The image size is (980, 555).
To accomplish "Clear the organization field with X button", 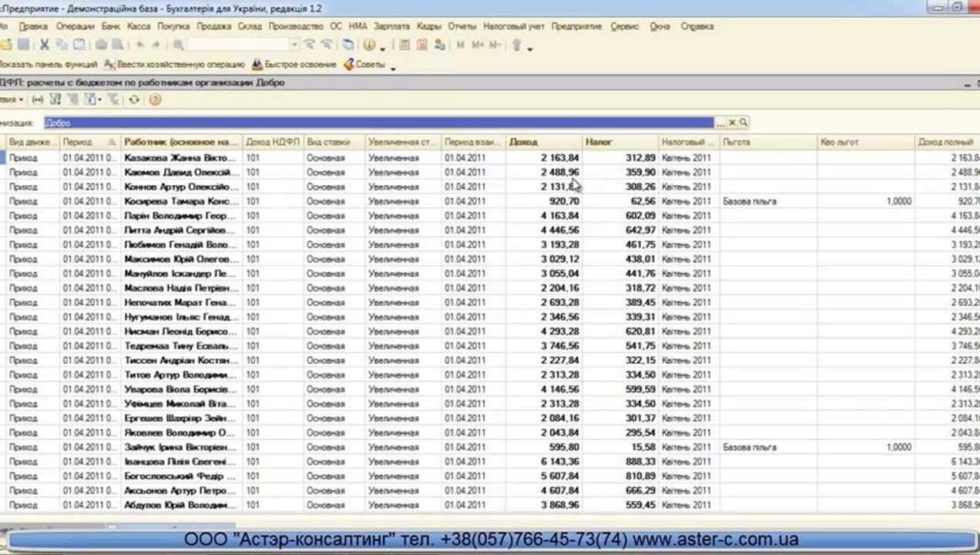I will click(733, 123).
